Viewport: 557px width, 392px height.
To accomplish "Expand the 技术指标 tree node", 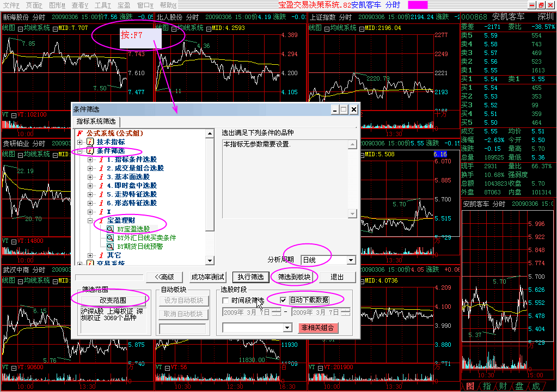I will (80, 142).
